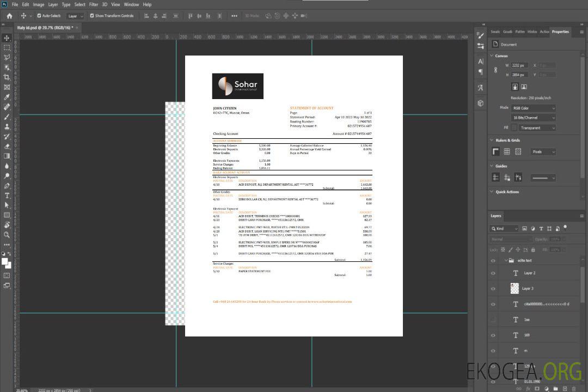Toggle Quick Mask mode icon
588x392 pixels.
(x=7, y=275)
